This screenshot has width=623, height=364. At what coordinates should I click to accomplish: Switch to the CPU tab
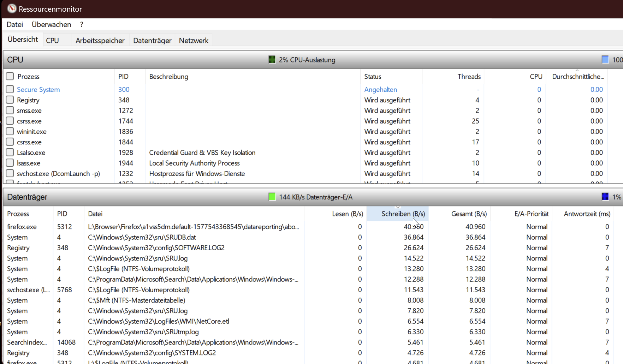pos(53,40)
